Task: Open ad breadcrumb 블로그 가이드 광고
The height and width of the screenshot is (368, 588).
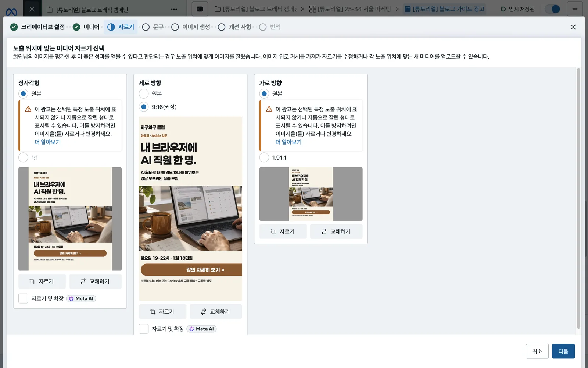Action: tap(444, 9)
